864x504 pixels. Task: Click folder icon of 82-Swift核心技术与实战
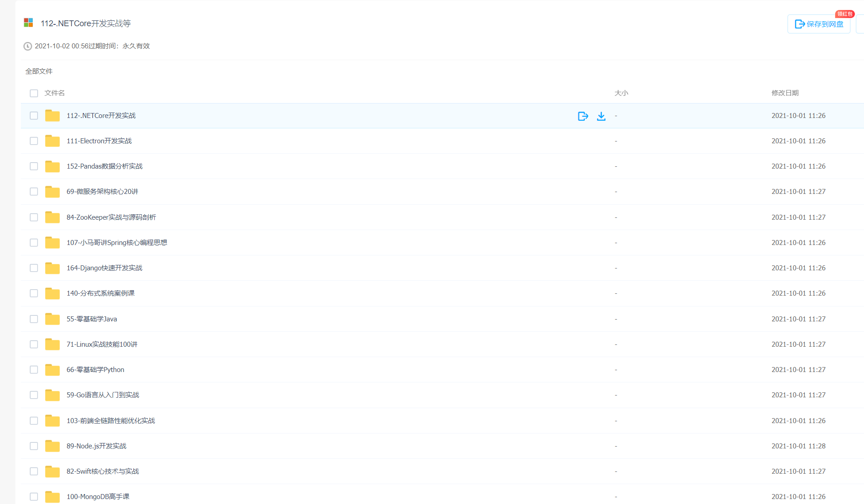click(52, 471)
